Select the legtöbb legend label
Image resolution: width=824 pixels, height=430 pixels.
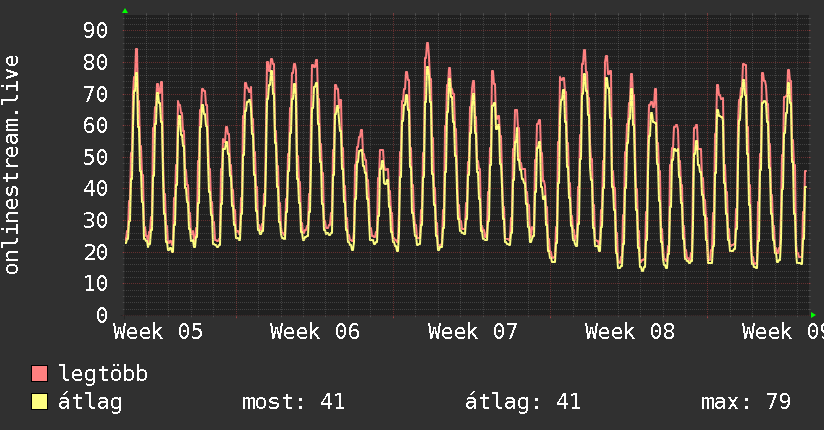coord(103,374)
